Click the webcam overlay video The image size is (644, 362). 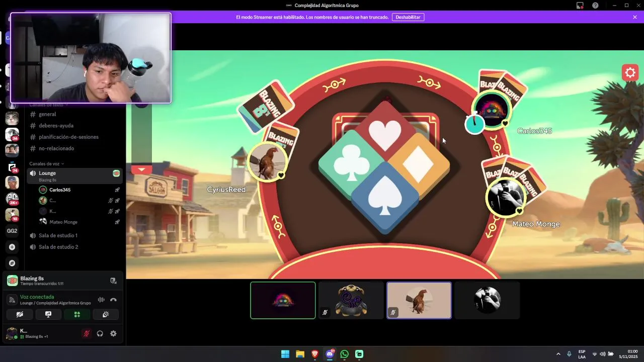click(x=91, y=58)
